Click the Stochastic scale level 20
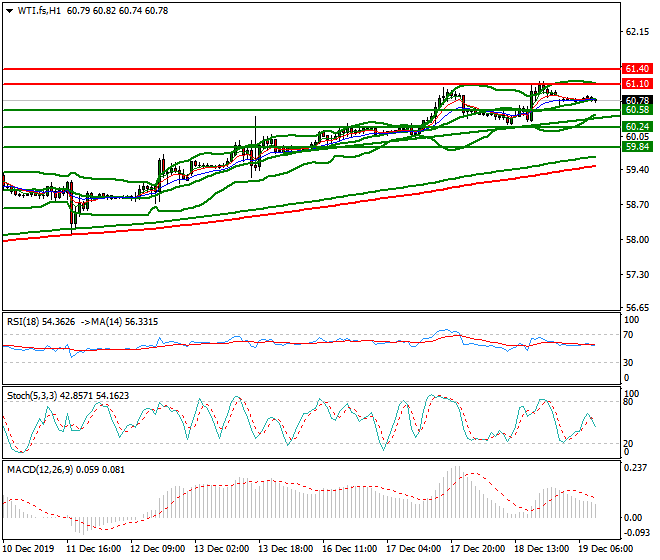 [x=628, y=443]
